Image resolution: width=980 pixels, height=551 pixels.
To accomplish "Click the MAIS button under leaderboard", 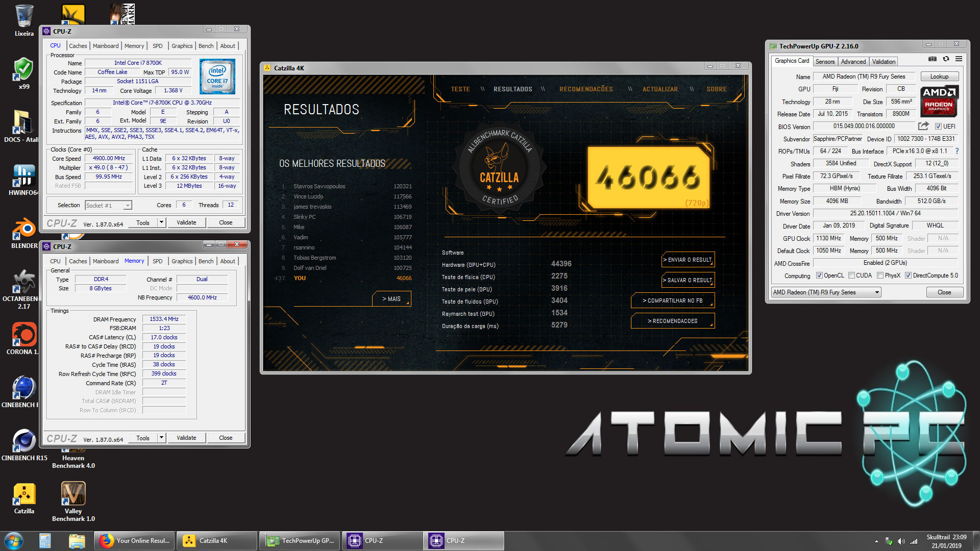I will coord(391,299).
